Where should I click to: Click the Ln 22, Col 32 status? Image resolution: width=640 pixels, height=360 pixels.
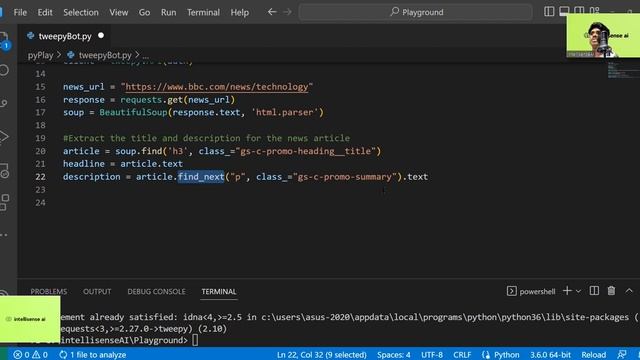(322, 355)
